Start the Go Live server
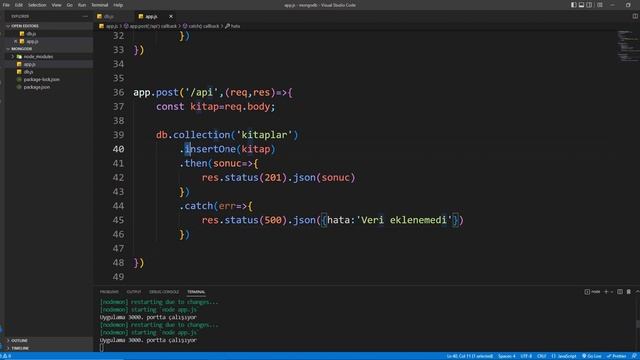The height and width of the screenshot is (360, 640). click(591, 356)
